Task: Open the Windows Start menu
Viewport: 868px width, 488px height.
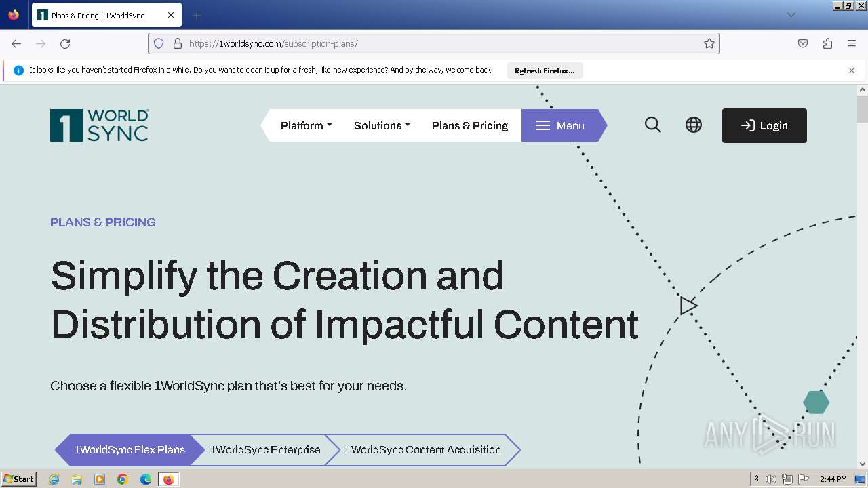Action: [18, 479]
